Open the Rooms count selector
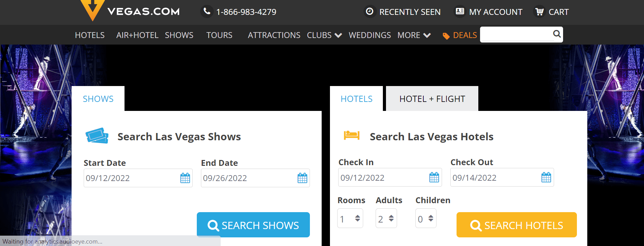The height and width of the screenshot is (246, 644). pos(350,218)
